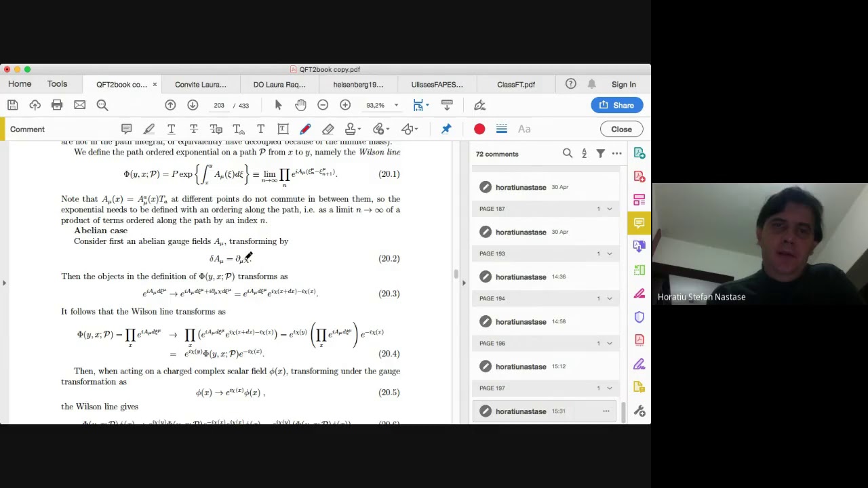Viewport: 868px width, 488px height.
Task: Select the text box tool
Action: tap(283, 129)
